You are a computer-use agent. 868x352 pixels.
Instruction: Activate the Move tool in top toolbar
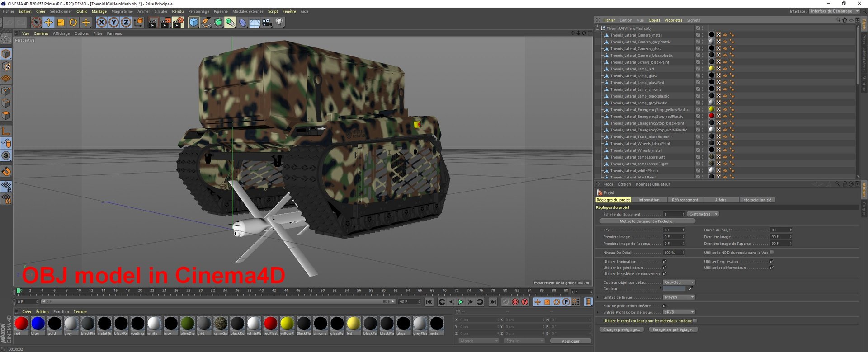tap(49, 22)
